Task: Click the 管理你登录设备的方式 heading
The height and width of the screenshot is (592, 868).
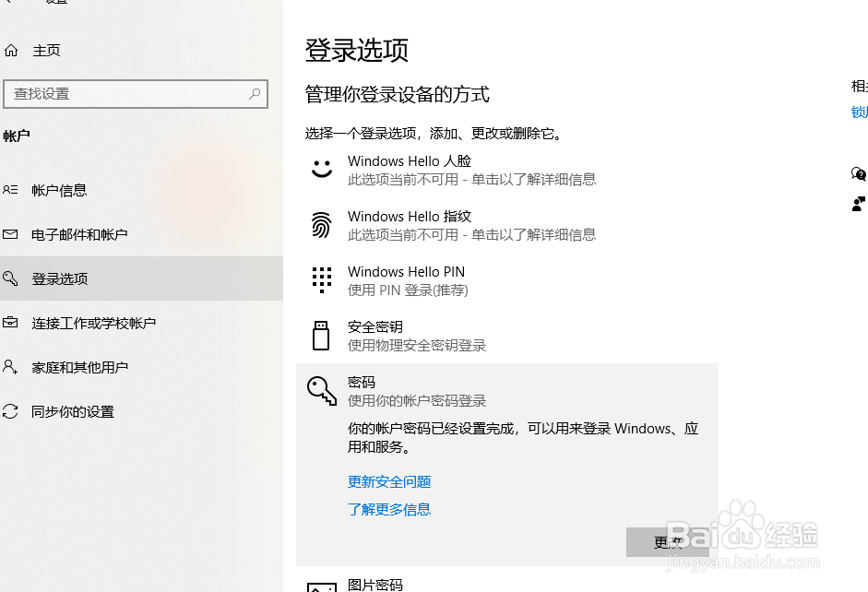Action: point(397,95)
